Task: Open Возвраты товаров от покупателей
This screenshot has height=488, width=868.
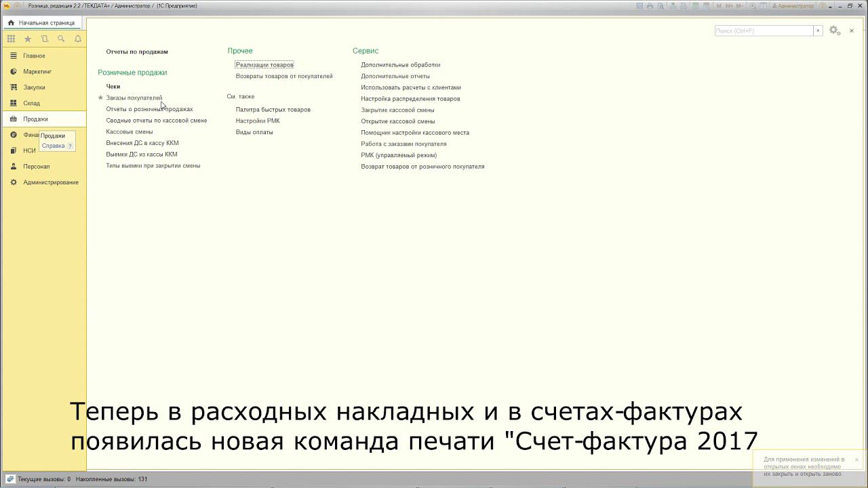Action: click(284, 76)
